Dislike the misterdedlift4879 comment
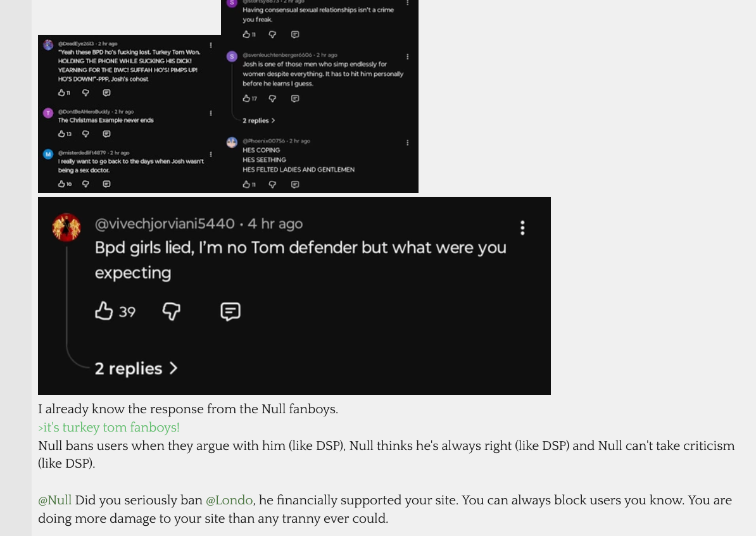The image size is (756, 536). pyautogui.click(x=85, y=184)
